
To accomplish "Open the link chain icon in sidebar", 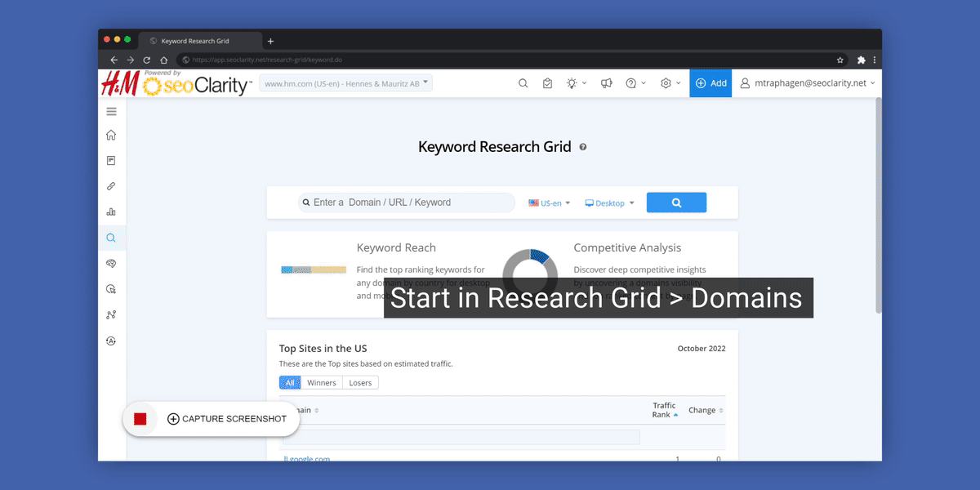I will point(112,186).
